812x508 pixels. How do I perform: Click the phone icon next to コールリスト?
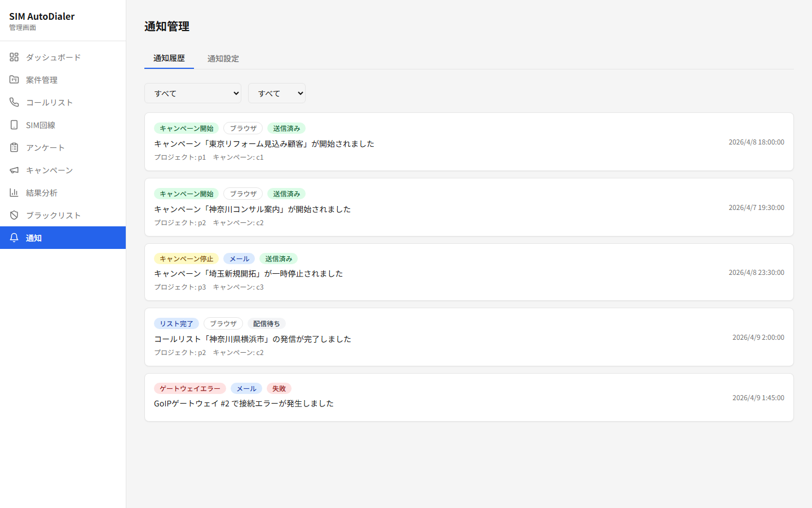14,102
